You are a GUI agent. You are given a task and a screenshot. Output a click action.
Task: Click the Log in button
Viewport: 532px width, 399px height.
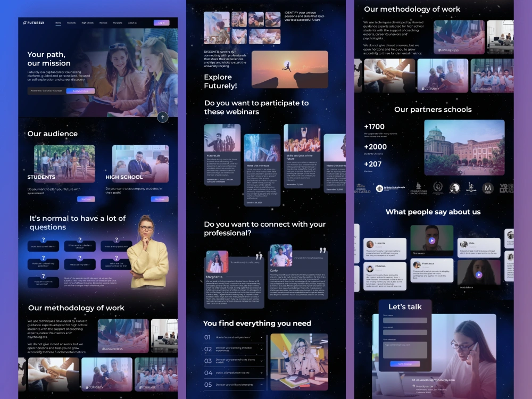[x=162, y=23]
